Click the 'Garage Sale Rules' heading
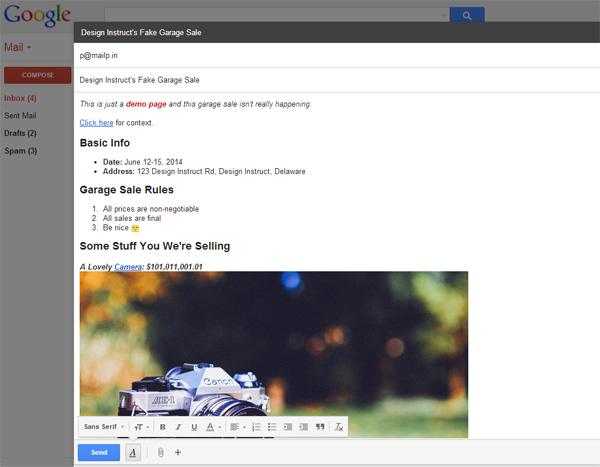Screen dimensions: 600x467 coord(127,190)
